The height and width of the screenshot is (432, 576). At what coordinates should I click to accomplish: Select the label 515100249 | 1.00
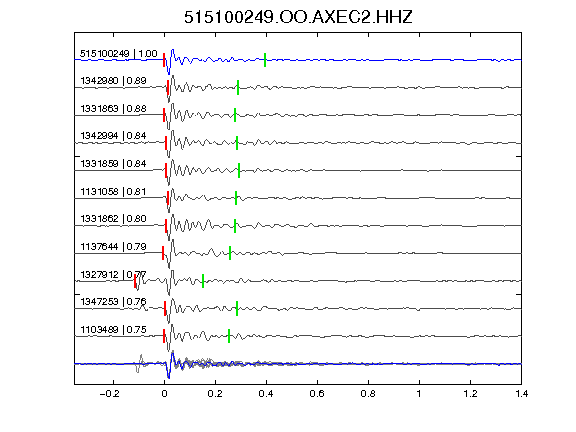coord(119,54)
